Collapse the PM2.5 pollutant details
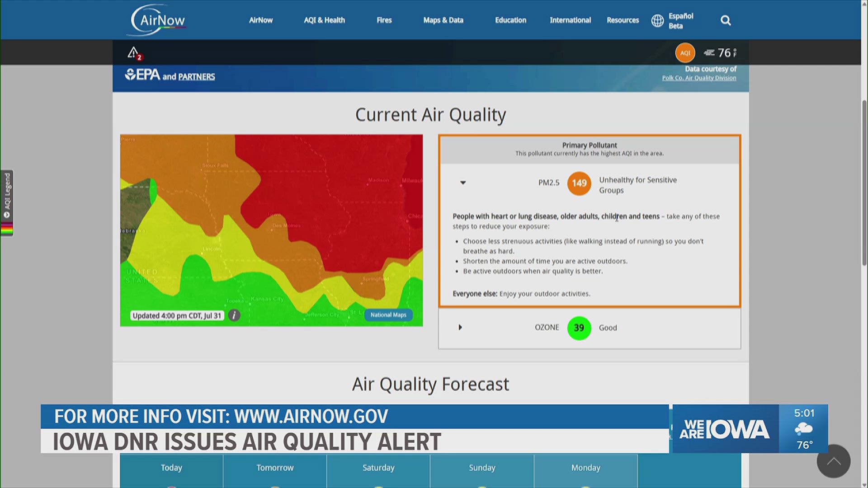Viewport: 868px width, 488px height. tap(462, 183)
